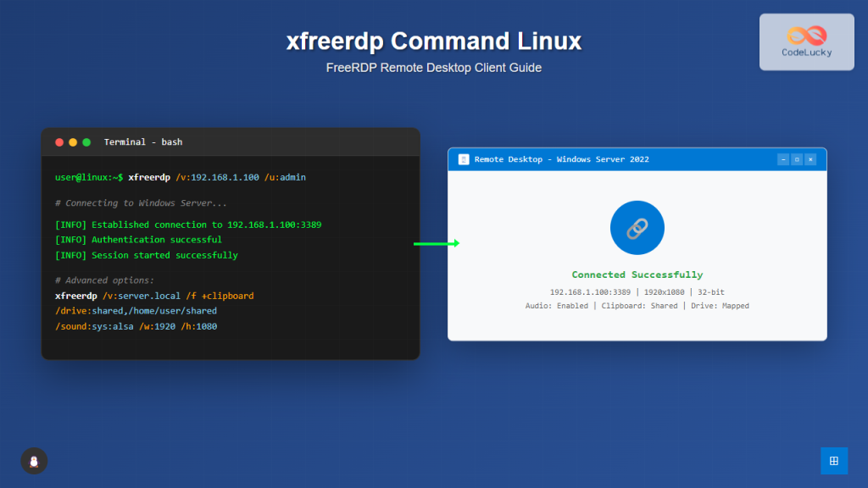Select the Remote Desktop - Windows Server 2022 title
Viewport: 868px width, 488px height.
tap(562, 159)
